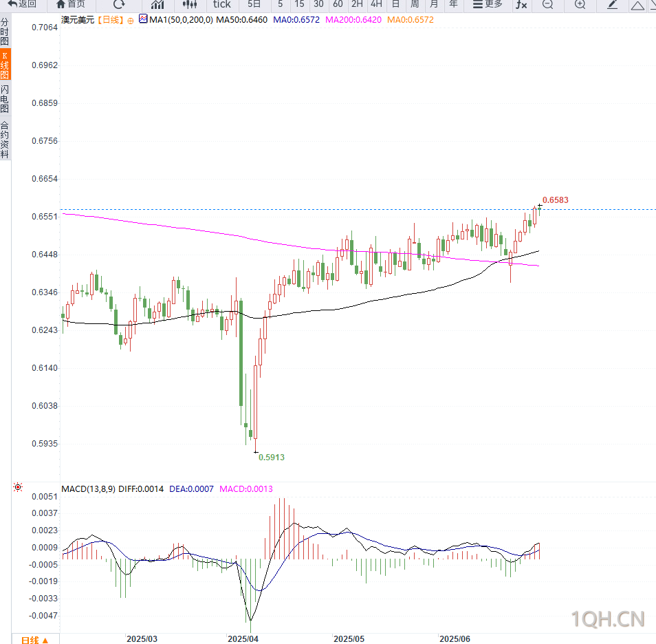Open the fx indicator formula tool
The width and height of the screenshot is (656, 644).
point(521,4)
